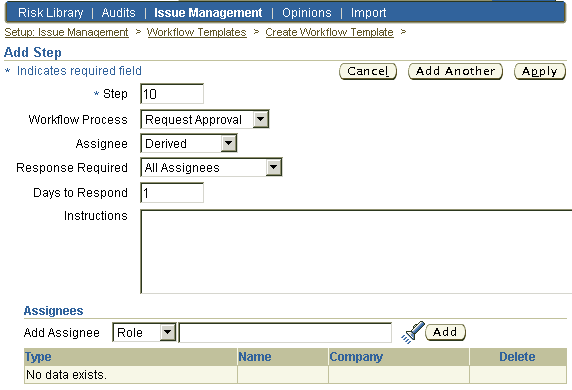Click into the Days to Respond field
The image size is (572, 390).
[x=172, y=193]
